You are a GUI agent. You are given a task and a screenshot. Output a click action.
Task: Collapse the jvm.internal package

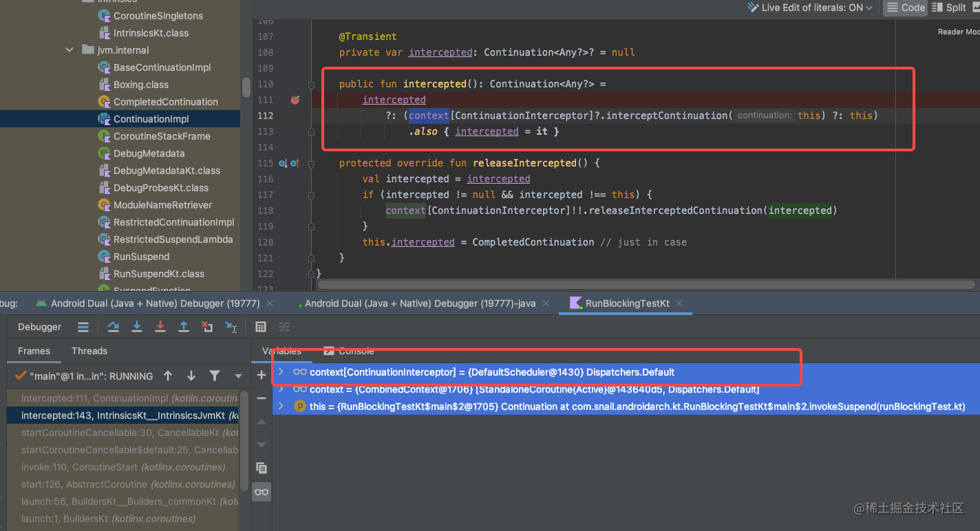tap(70, 50)
